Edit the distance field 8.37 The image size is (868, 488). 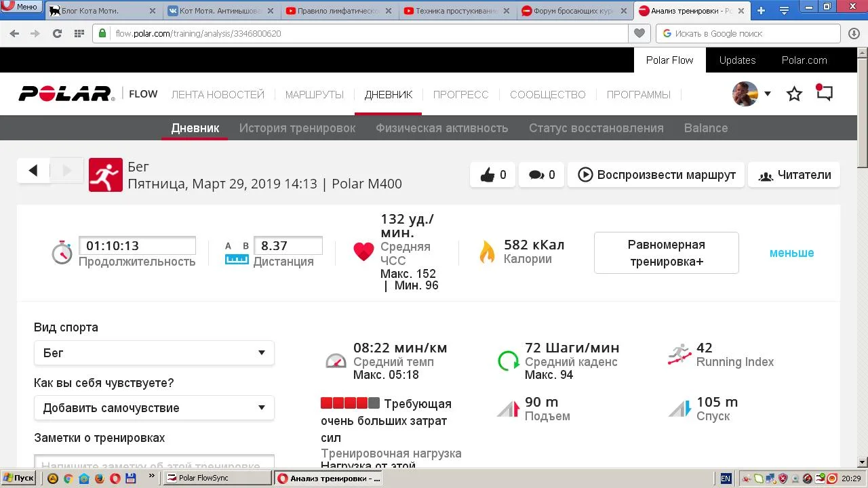pyautogui.click(x=288, y=245)
